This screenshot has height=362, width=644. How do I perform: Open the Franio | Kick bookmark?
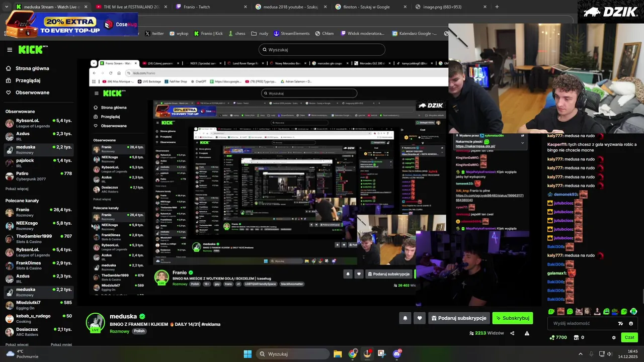coord(208,33)
